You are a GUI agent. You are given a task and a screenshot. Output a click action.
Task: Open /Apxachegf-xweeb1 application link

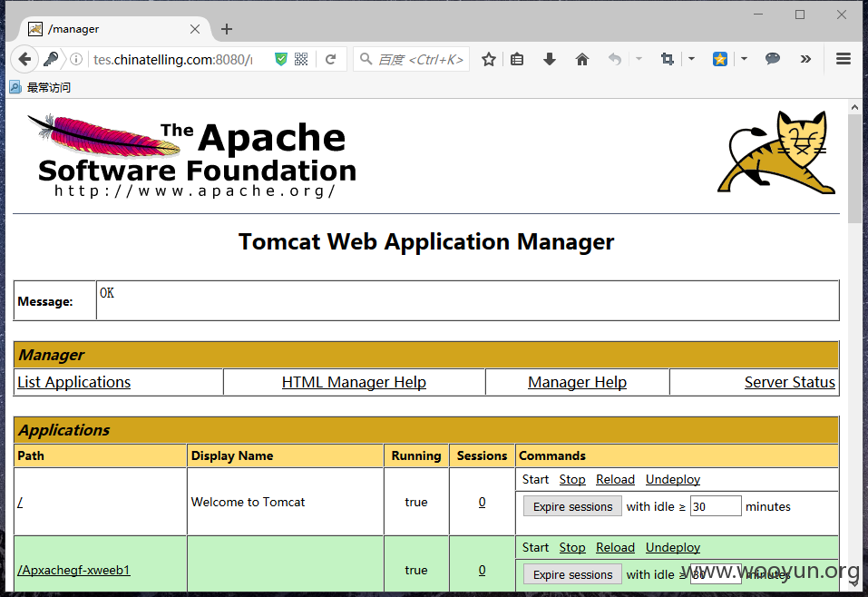click(x=73, y=570)
